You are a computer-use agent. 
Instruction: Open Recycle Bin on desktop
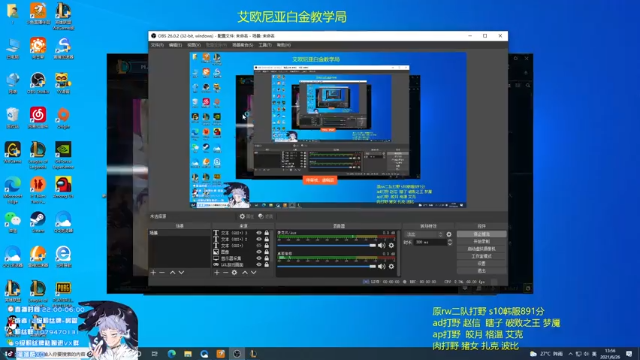click(x=13, y=118)
